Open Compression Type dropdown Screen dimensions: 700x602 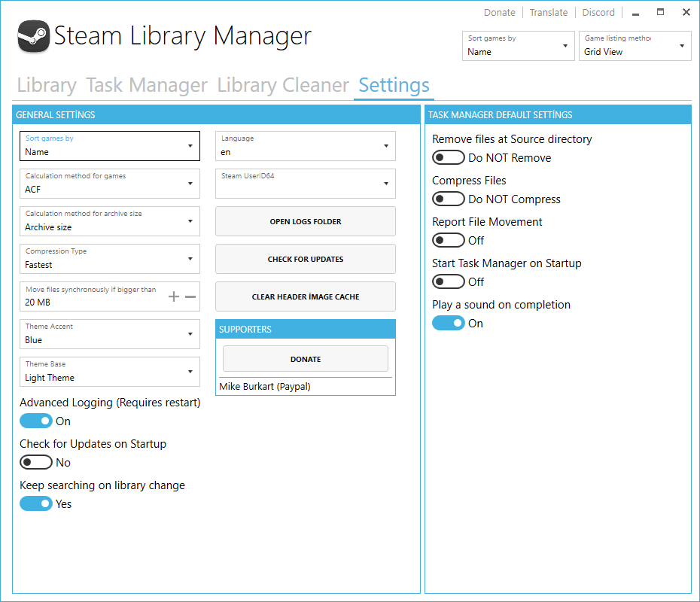[110, 259]
